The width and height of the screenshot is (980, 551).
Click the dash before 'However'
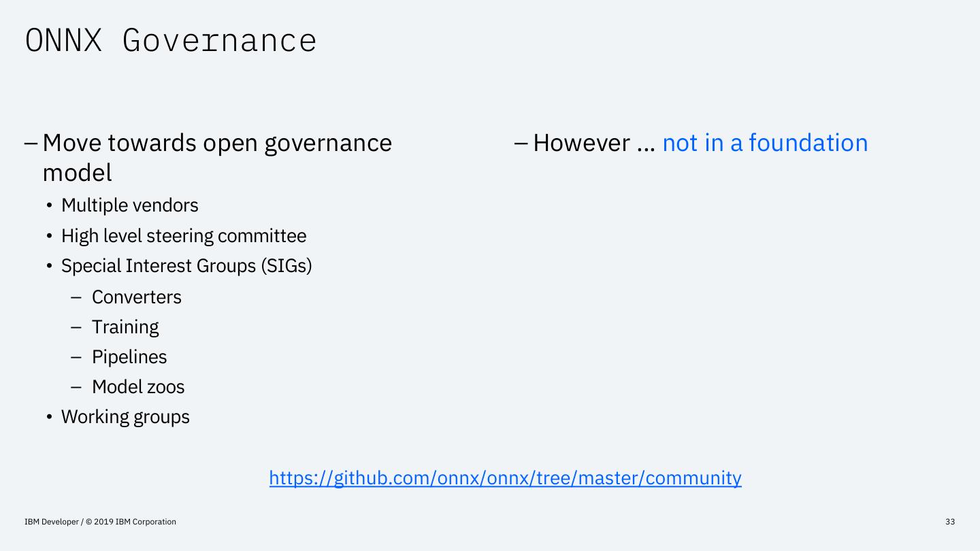(521, 143)
